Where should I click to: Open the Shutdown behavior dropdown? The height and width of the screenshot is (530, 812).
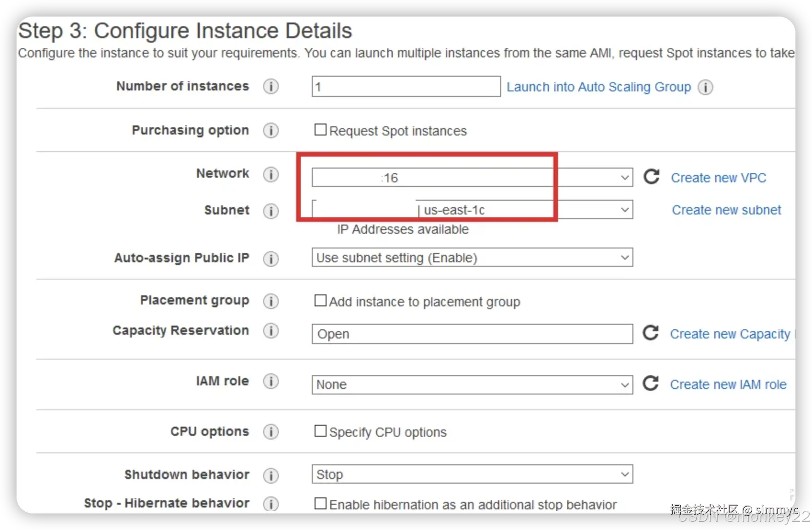pyautogui.click(x=472, y=474)
